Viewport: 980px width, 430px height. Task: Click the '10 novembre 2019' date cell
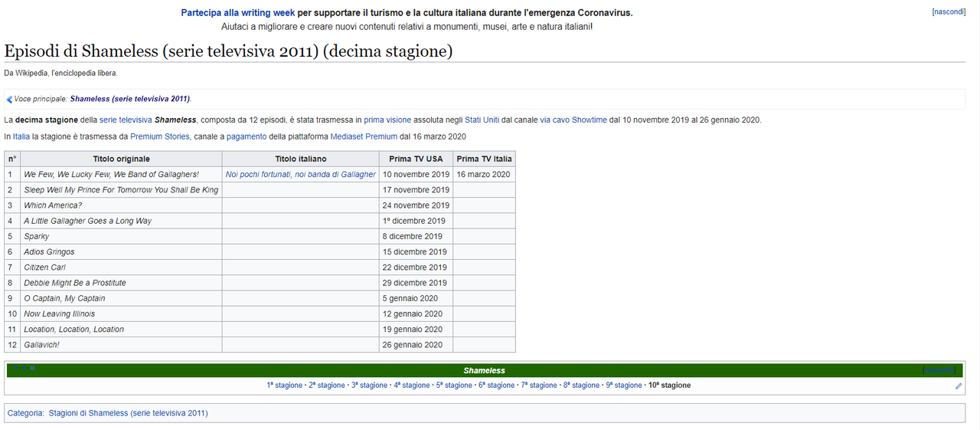tap(416, 175)
